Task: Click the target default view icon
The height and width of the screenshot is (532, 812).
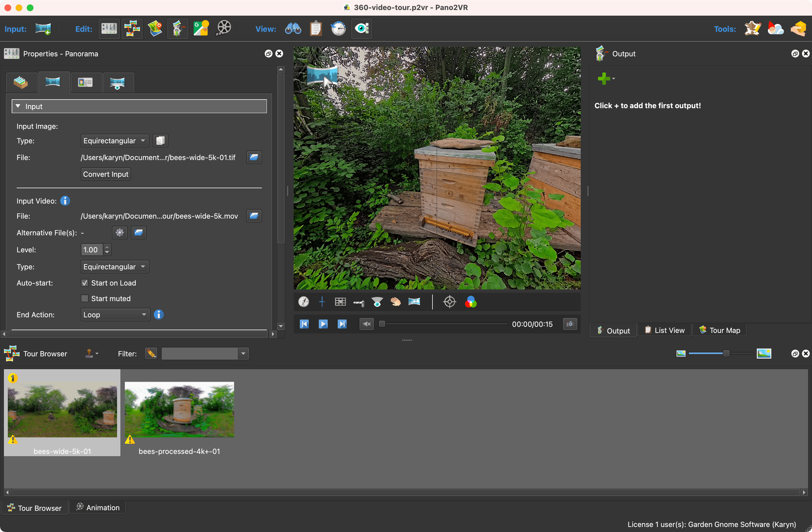Action: pyautogui.click(x=450, y=302)
